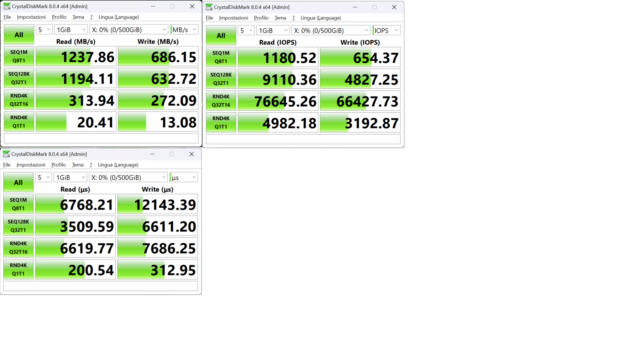Screen dimensions: 644x362
Task: Open File menu in µs window
Action: [7, 165]
